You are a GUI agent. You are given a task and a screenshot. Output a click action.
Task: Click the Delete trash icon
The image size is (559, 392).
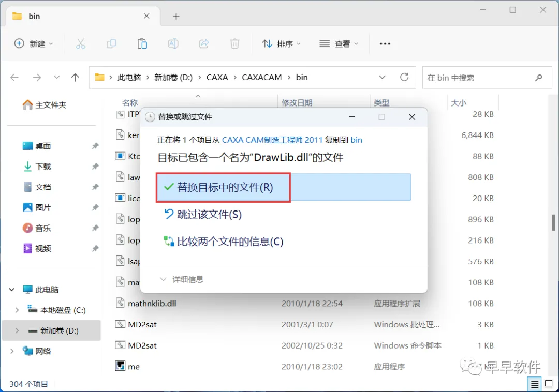pyautogui.click(x=234, y=44)
